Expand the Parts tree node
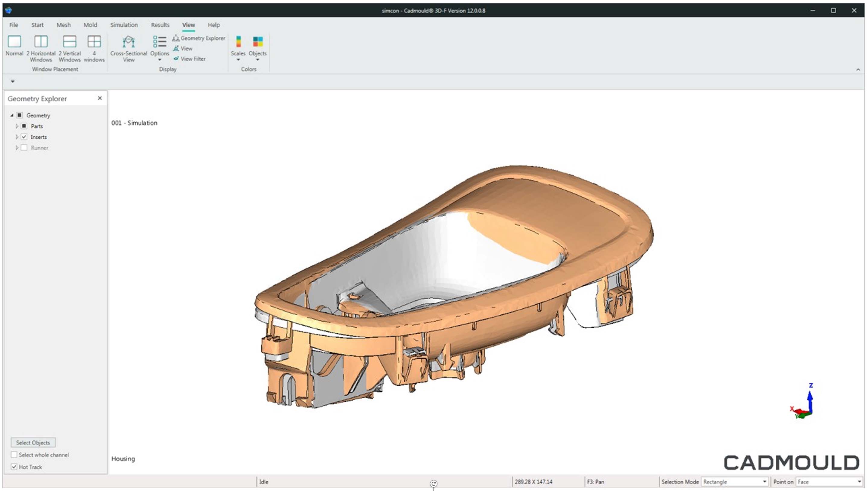The image size is (868, 491). click(x=16, y=126)
